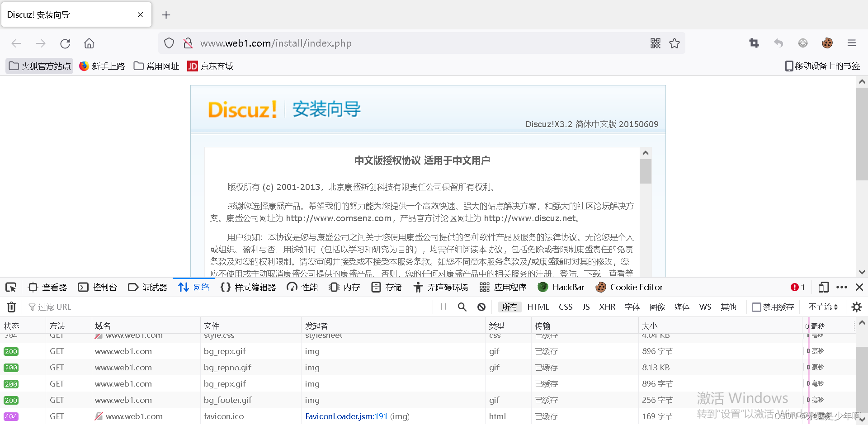Open the request blocking panel icon
The height and width of the screenshot is (425, 868).
[481, 307]
